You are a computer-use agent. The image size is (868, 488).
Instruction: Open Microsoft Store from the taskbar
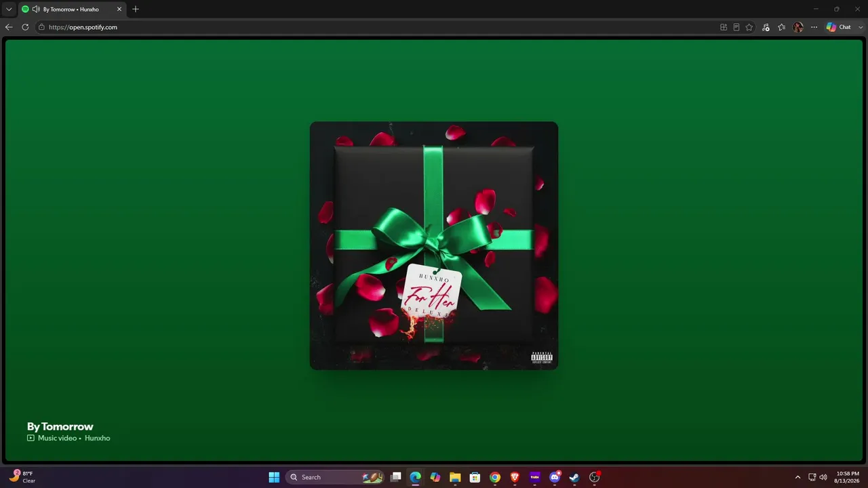coord(475,477)
